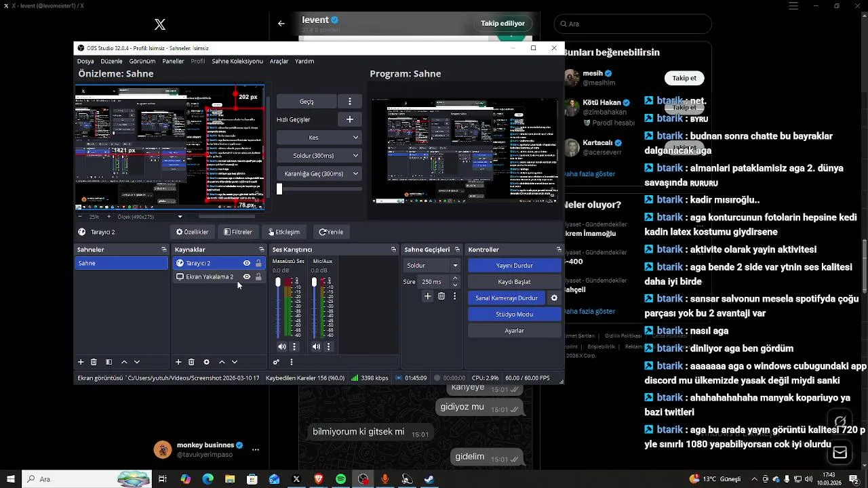Open the Düzenle menu

111,61
